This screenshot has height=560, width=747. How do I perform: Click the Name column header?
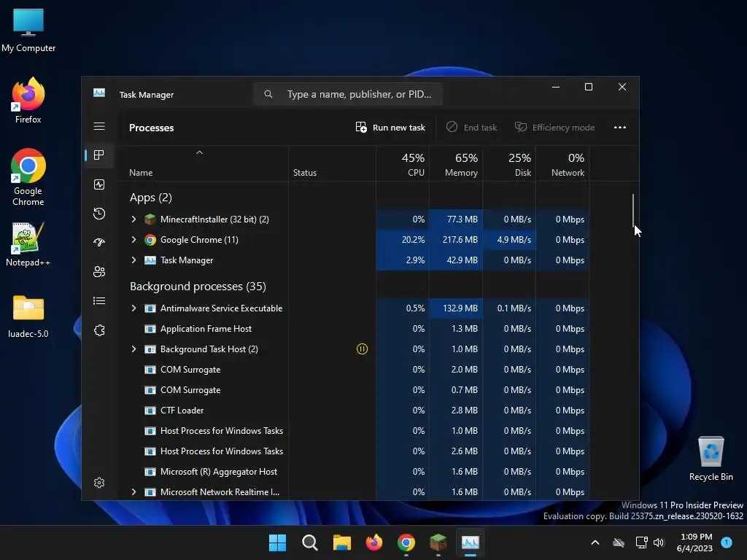pyautogui.click(x=203, y=164)
